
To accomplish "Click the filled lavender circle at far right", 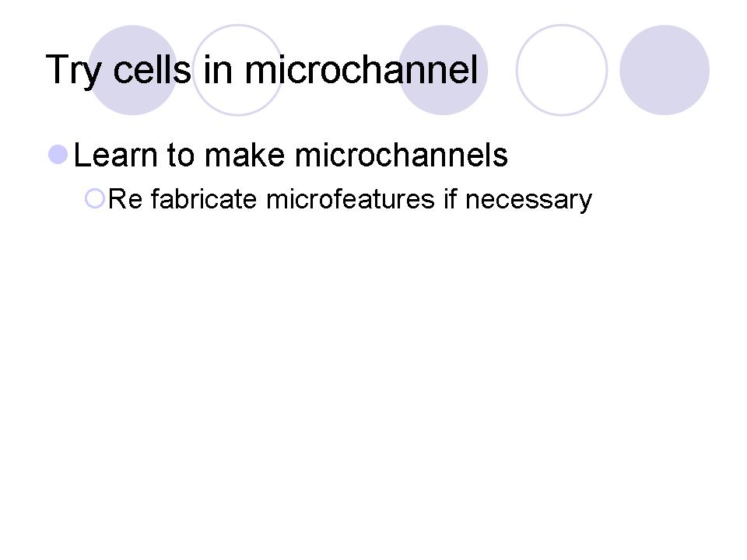I will (665, 70).
